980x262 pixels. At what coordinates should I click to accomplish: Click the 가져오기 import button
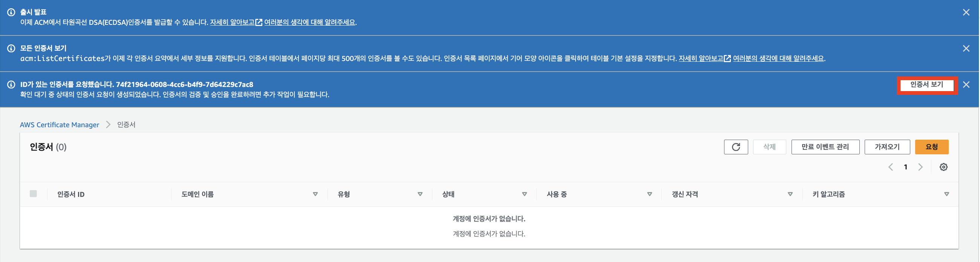click(888, 147)
